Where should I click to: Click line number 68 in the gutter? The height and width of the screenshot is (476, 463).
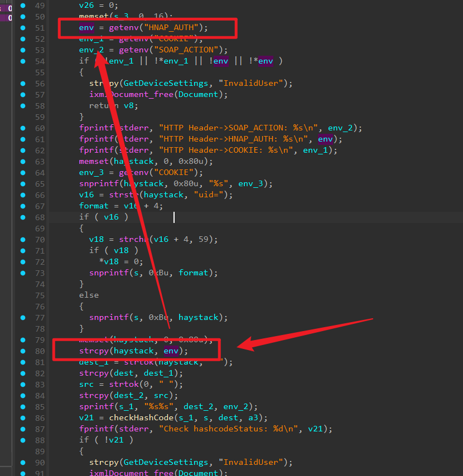40,217
